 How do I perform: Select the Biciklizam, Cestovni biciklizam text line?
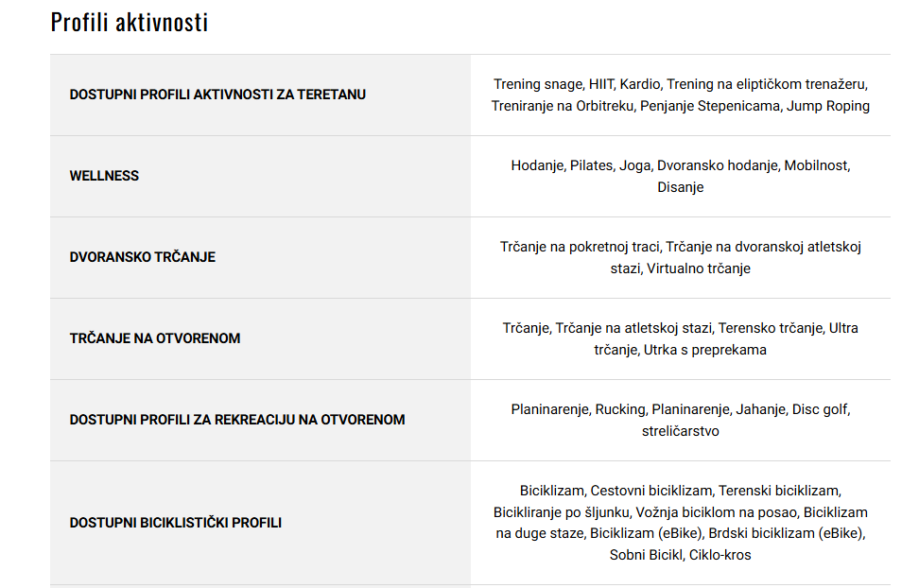(x=681, y=491)
